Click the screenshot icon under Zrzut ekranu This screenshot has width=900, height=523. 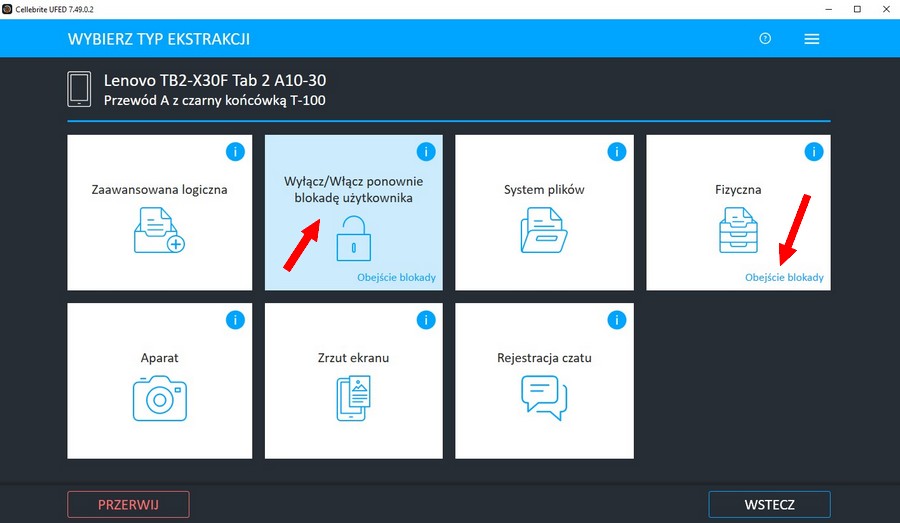coord(354,398)
